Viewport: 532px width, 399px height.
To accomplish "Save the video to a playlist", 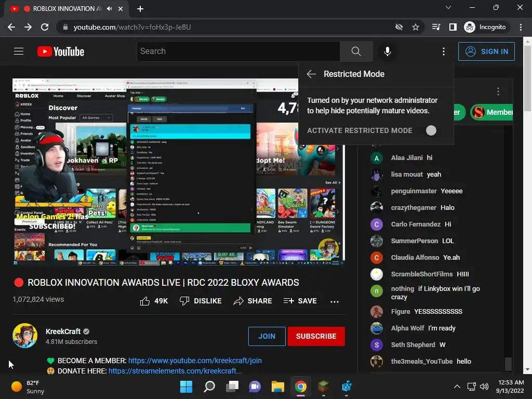I will tap(300, 301).
